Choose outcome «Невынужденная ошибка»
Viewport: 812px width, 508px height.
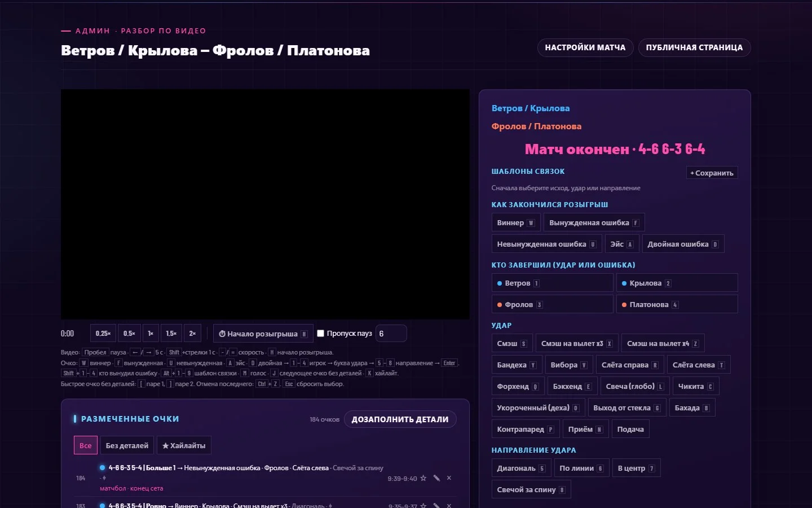(x=546, y=244)
